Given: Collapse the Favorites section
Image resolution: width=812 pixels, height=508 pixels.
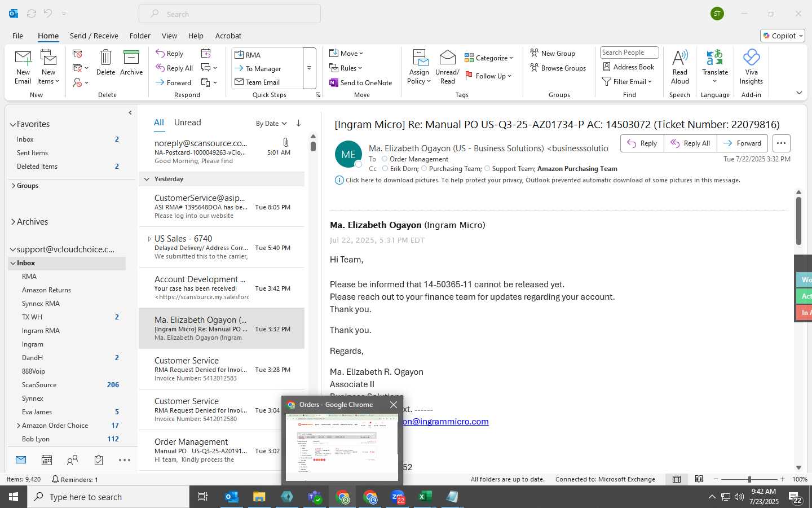Looking at the screenshot, I should [x=13, y=124].
